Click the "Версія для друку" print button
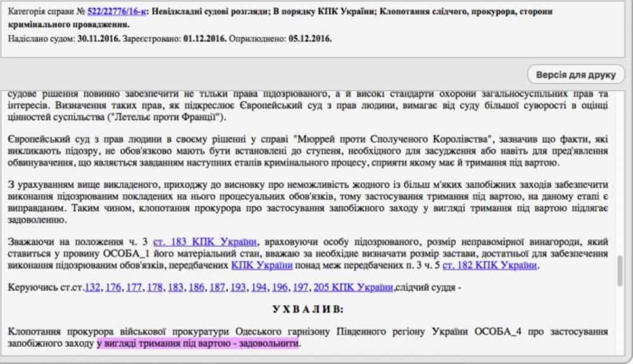This screenshot has height=364, width=633. (x=575, y=75)
